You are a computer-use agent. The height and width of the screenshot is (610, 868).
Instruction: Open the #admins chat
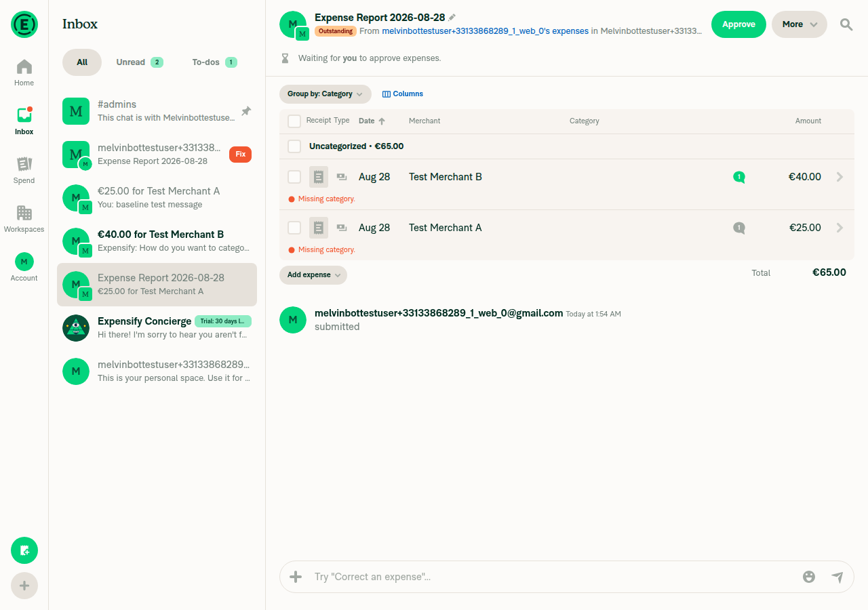click(x=157, y=111)
